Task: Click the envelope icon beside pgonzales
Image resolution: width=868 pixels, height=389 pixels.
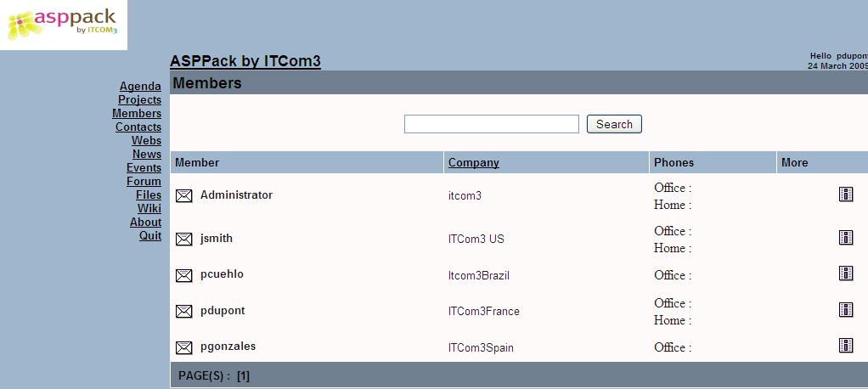Action: point(183,347)
